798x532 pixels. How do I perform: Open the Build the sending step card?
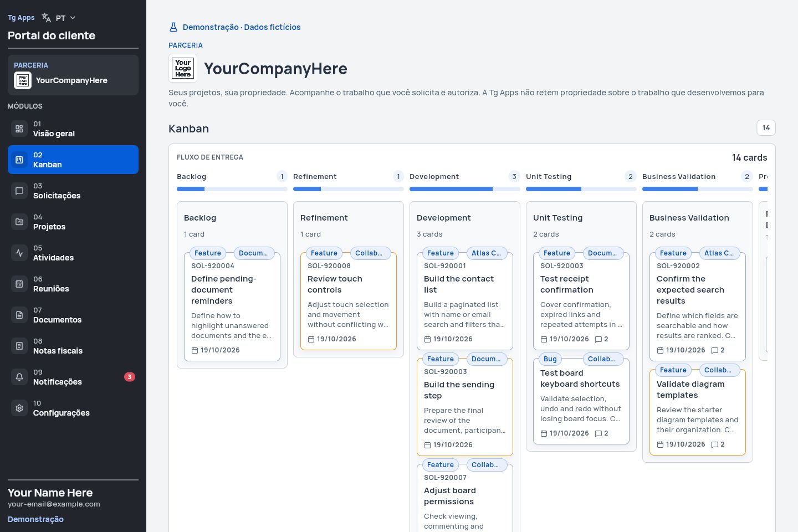(465, 407)
